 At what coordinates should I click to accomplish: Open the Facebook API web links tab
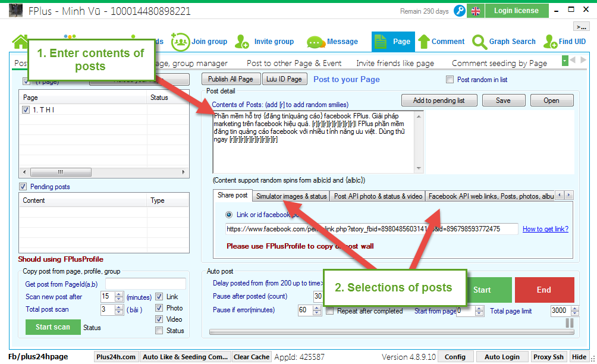[491, 196]
